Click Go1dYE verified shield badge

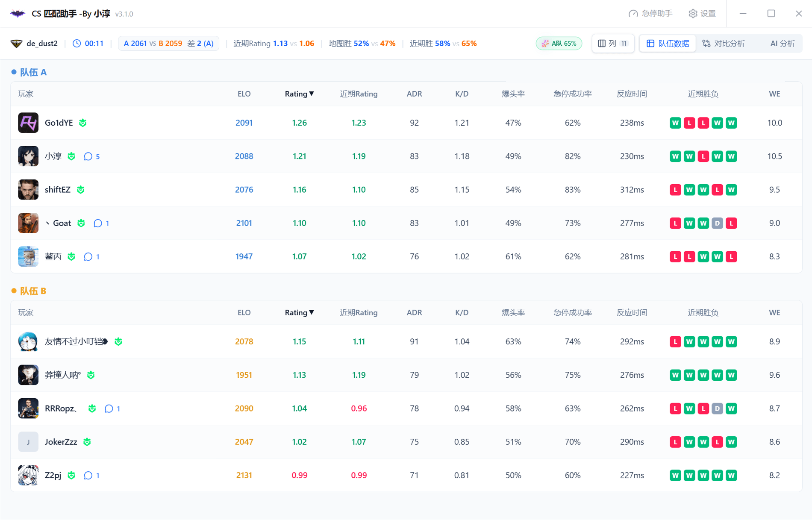[83, 123]
